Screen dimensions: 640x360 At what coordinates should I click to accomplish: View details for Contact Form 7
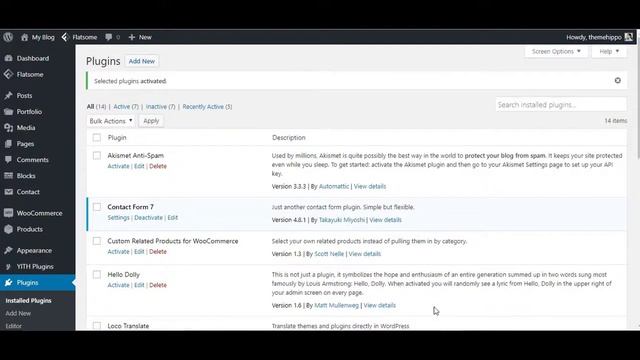(x=385, y=220)
